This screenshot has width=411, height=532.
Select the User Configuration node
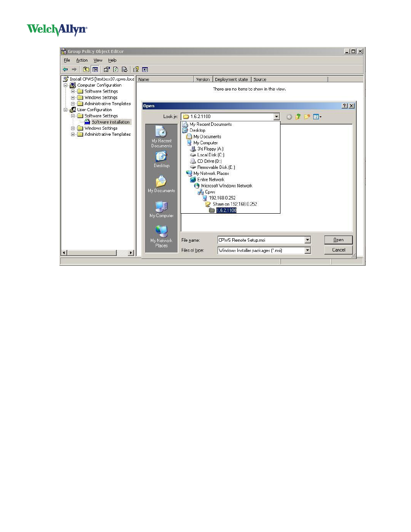pos(94,110)
